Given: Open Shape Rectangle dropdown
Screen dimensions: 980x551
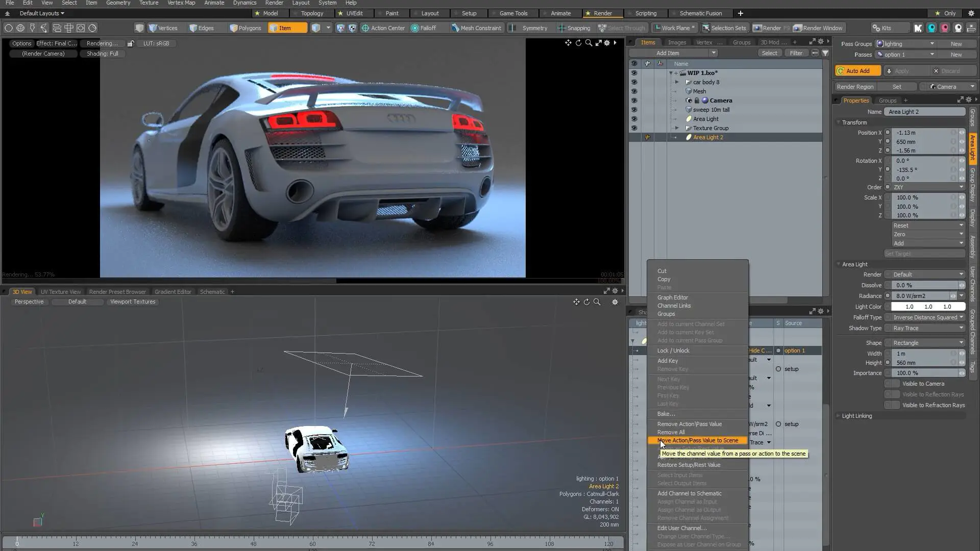Looking at the screenshot, I should (x=924, y=343).
